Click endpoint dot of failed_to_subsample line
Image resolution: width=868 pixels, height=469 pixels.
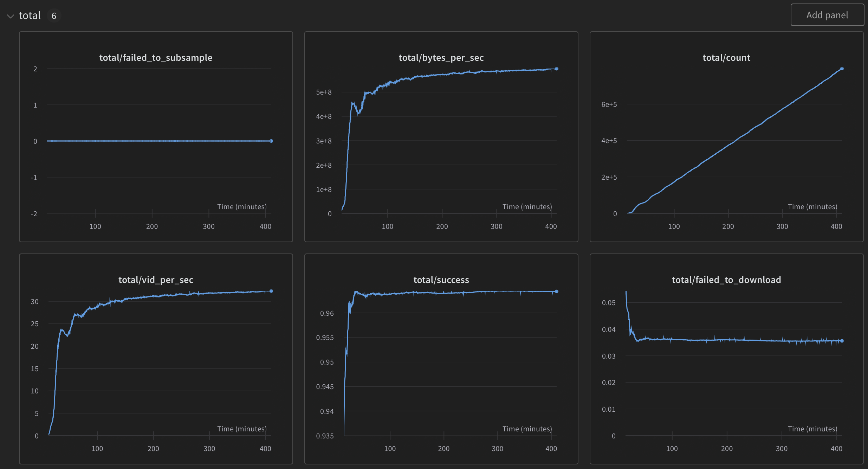[x=271, y=141]
